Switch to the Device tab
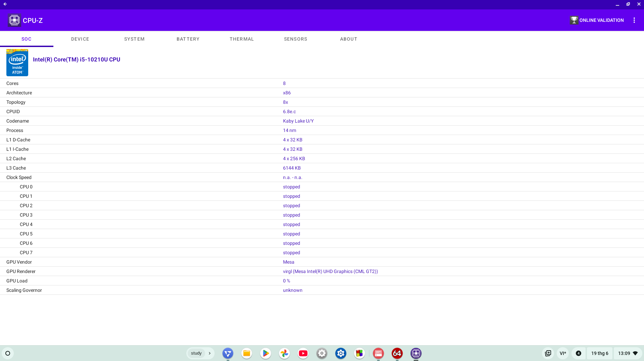644x361 pixels. click(80, 39)
